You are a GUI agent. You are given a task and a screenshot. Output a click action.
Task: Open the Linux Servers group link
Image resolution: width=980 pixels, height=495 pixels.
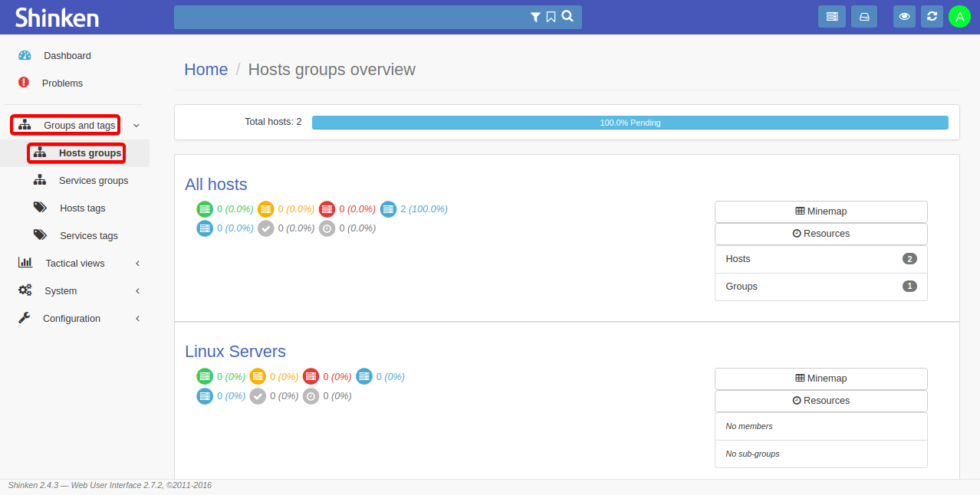pos(235,352)
